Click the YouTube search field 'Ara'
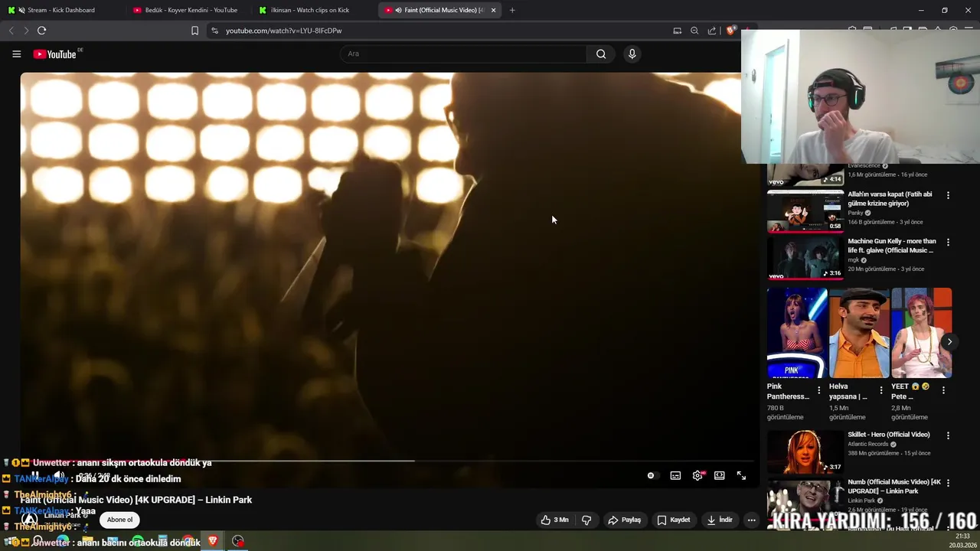980x551 pixels. coord(463,54)
